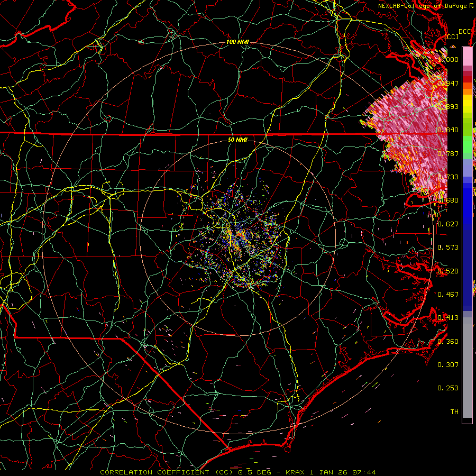Pick the gray lower band of the color bar
This screenshot has width=476, height=476.
467,368
